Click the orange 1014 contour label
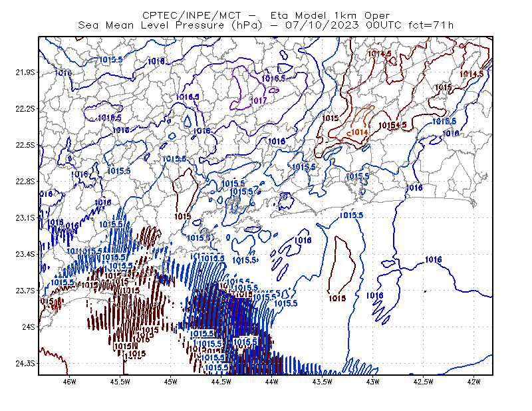Viewport: 532px width, 411px height. click(359, 132)
